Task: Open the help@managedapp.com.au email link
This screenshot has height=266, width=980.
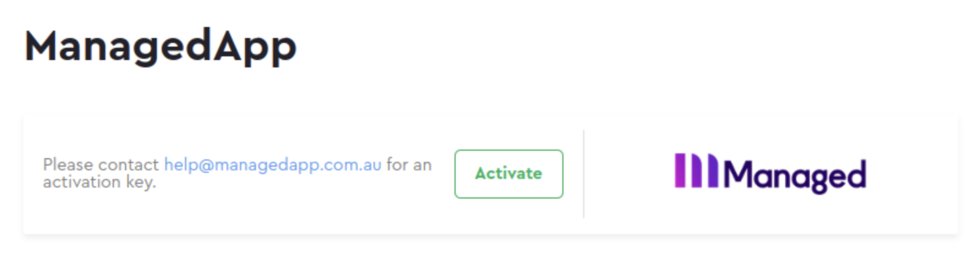Action: 273,165
